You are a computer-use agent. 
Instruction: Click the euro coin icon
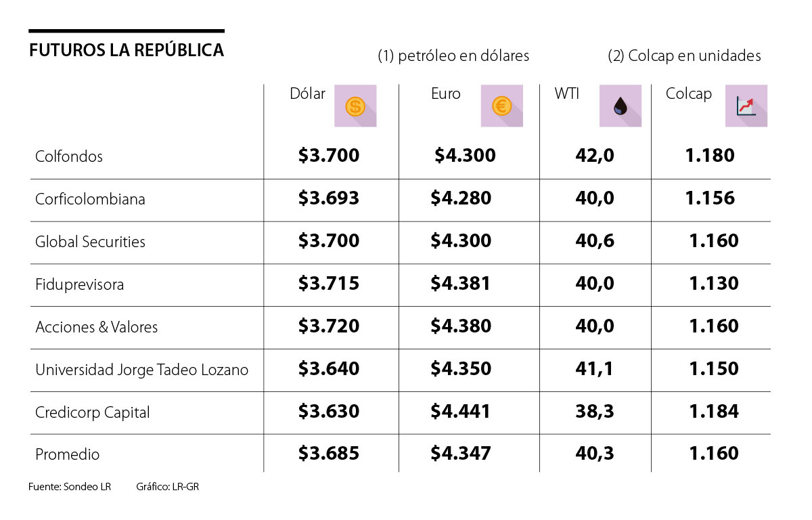(x=501, y=106)
